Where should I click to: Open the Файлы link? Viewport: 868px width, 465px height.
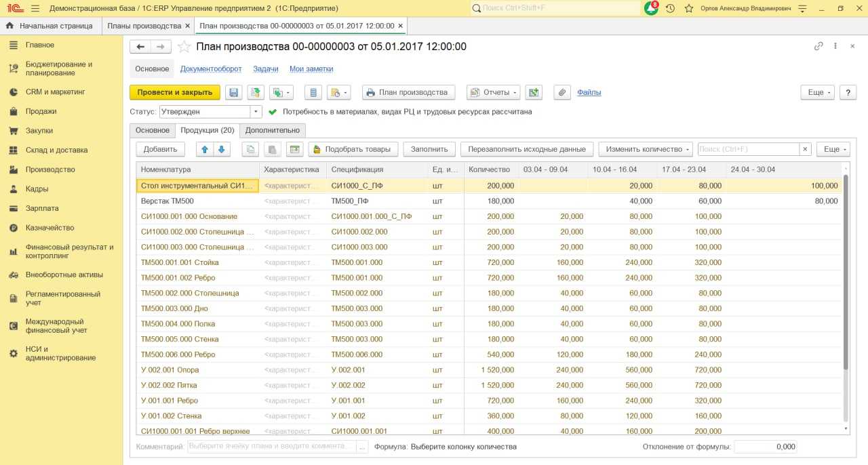[589, 93]
